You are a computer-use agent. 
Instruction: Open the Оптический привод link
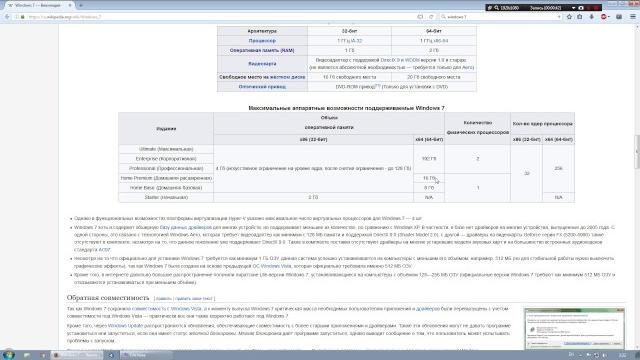pos(262,87)
